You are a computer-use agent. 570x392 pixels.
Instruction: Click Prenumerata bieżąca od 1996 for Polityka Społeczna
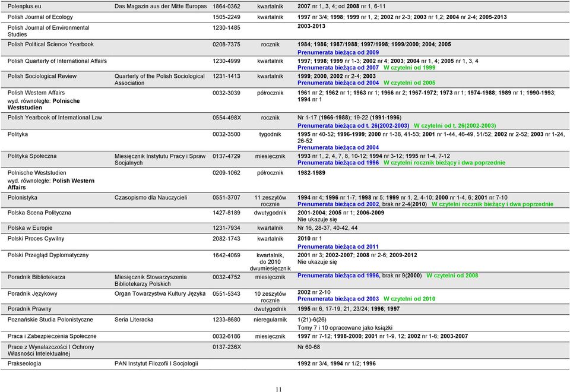[338, 163]
